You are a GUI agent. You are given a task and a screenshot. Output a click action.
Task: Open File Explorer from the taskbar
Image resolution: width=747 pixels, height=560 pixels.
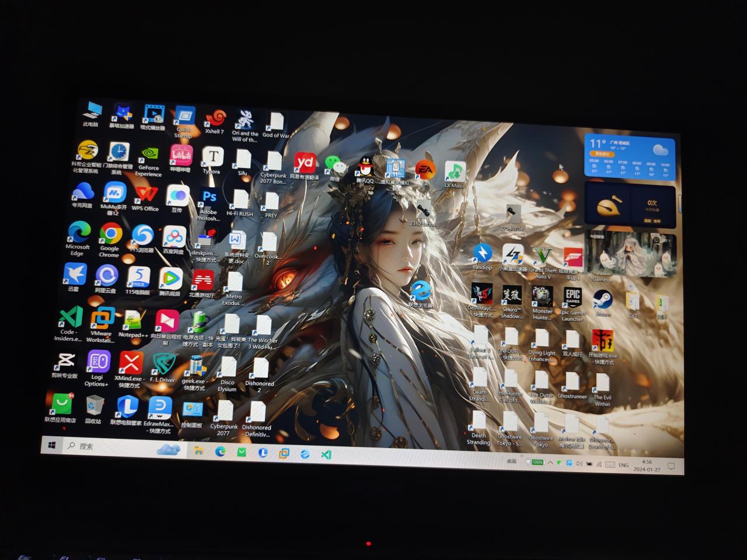(198, 450)
